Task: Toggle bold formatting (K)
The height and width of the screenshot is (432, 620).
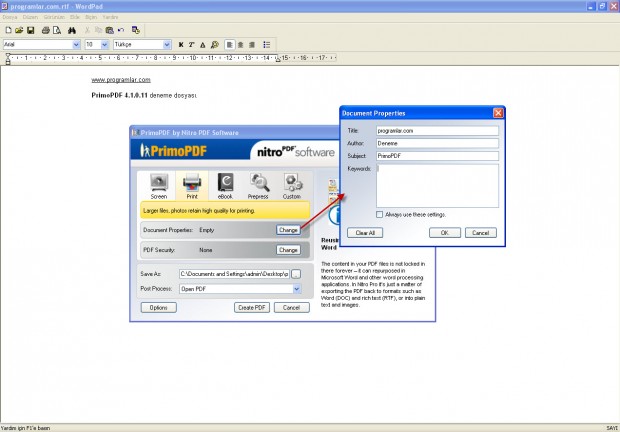Action: (x=181, y=45)
